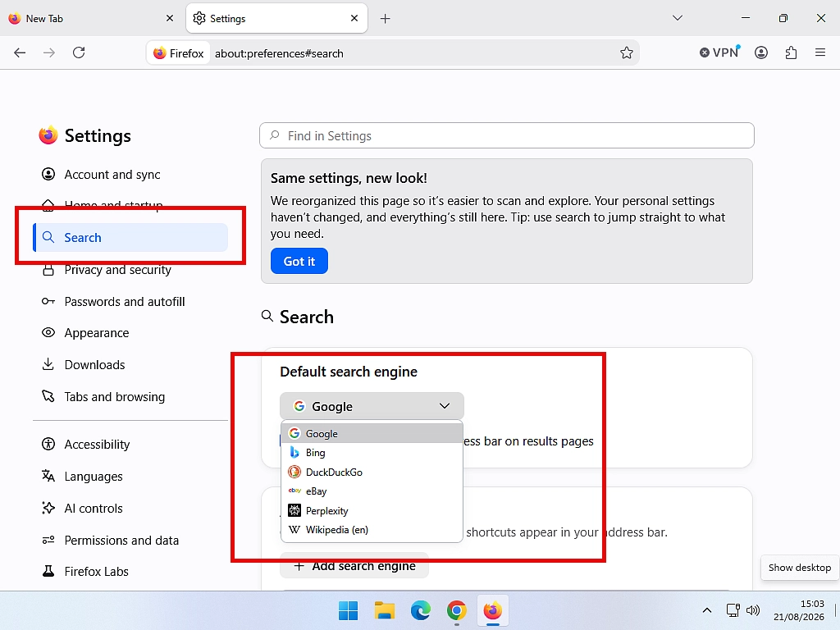Choose Wikipedia (en) from the engine list
The height and width of the screenshot is (630, 840).
click(372, 530)
